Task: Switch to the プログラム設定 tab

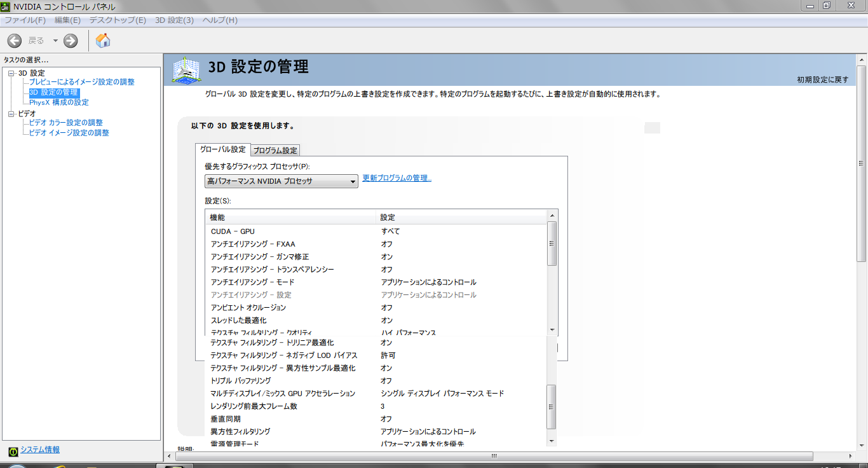Action: [x=275, y=151]
